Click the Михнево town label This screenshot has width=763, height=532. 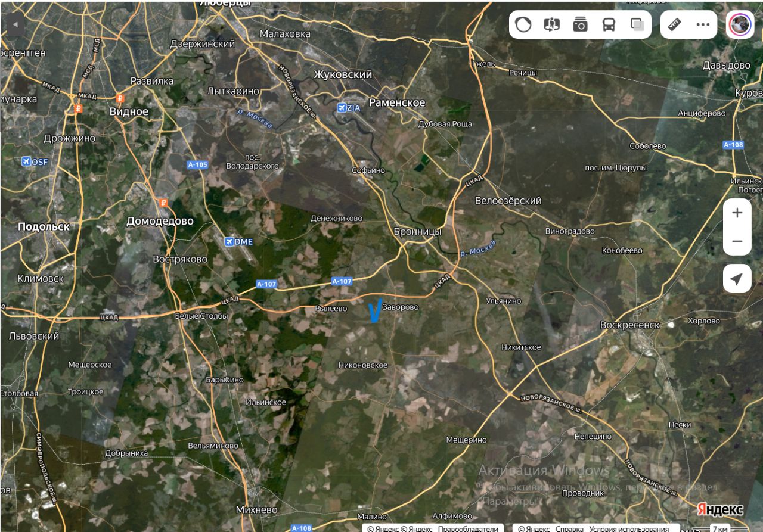click(257, 510)
